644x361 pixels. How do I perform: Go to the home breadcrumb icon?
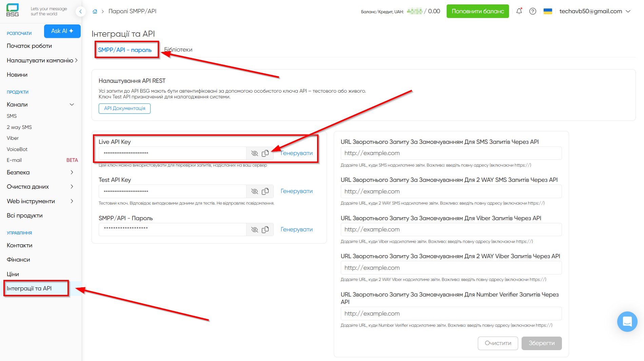(95, 12)
